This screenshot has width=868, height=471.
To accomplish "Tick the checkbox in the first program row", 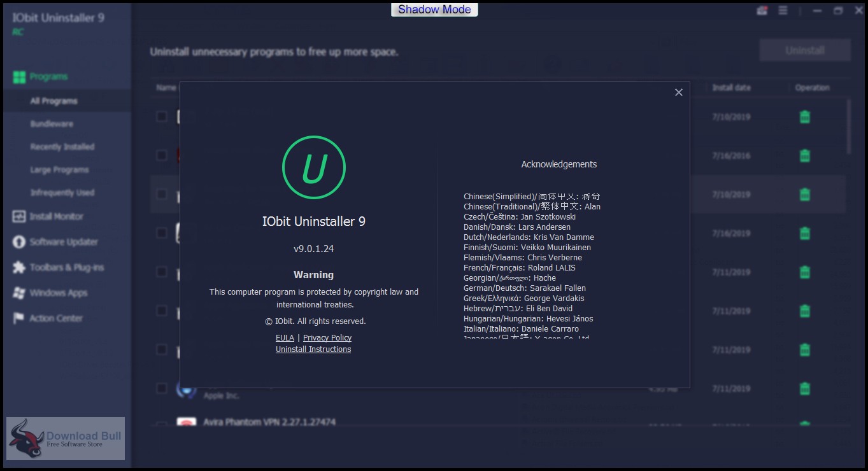I will pyautogui.click(x=162, y=116).
